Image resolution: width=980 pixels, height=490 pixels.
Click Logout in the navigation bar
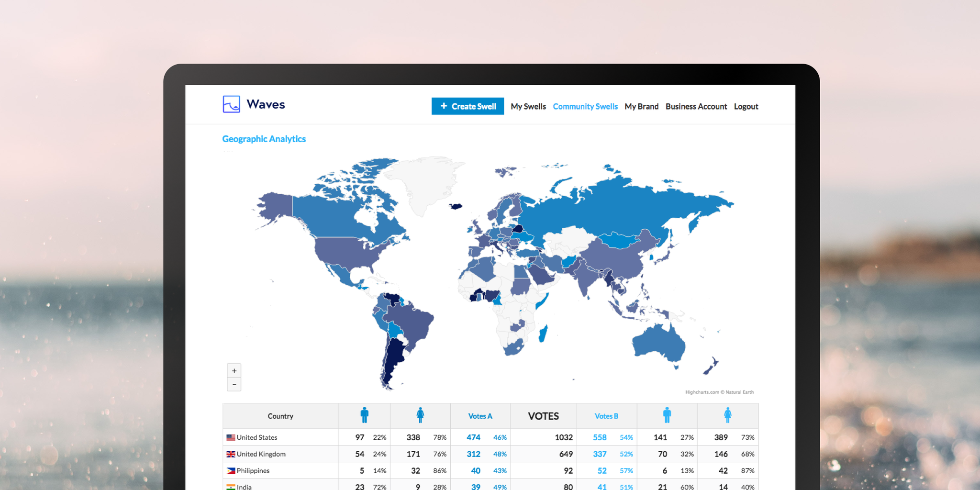click(x=746, y=106)
